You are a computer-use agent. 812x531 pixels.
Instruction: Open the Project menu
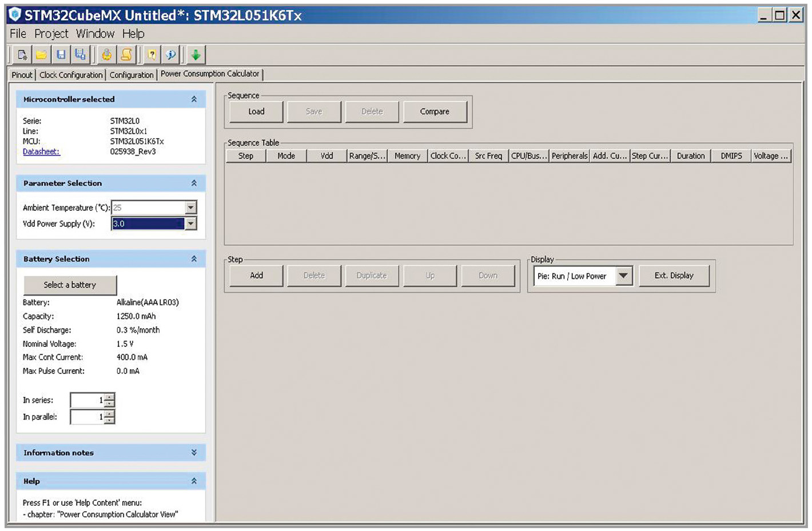tap(51, 34)
